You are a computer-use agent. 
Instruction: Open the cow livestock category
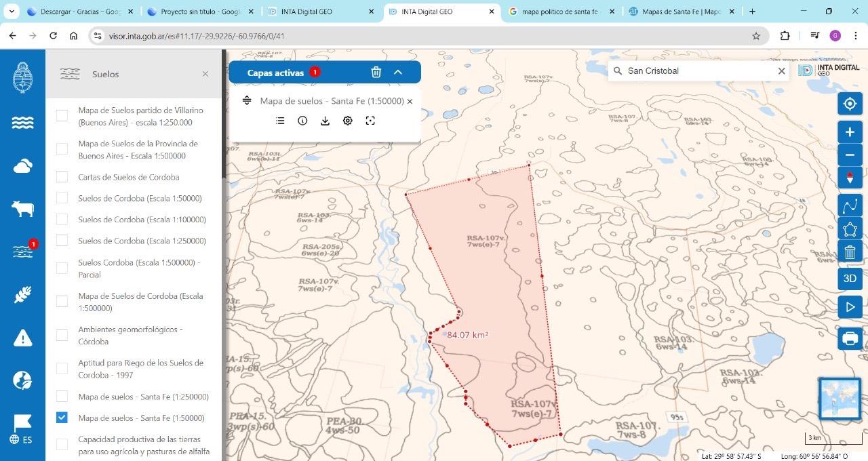pos(22,208)
